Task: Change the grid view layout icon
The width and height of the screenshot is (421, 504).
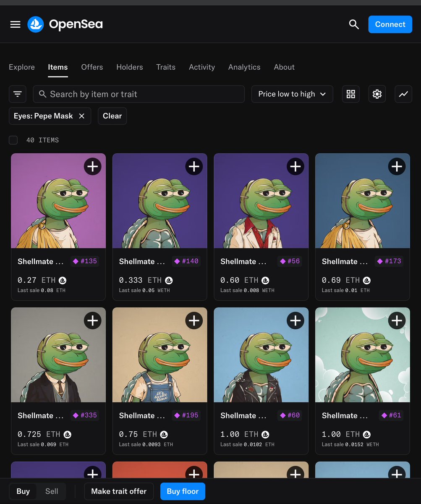Action: pos(351,94)
